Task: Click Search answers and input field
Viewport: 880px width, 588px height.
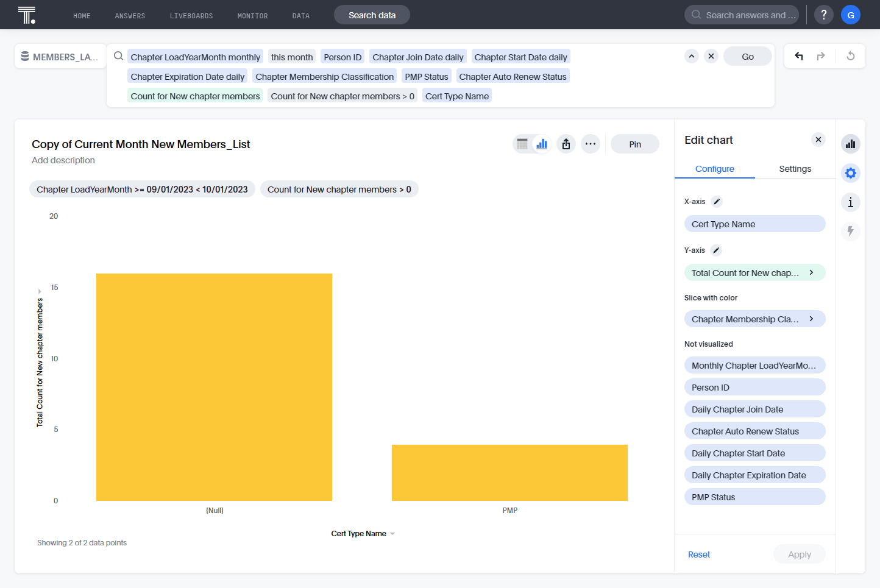Action: [742, 15]
